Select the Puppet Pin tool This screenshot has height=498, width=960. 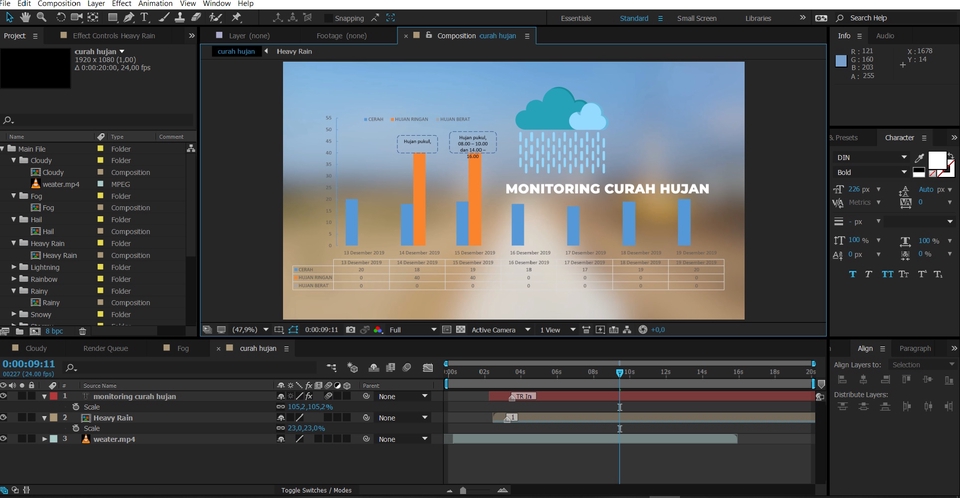pos(236,17)
